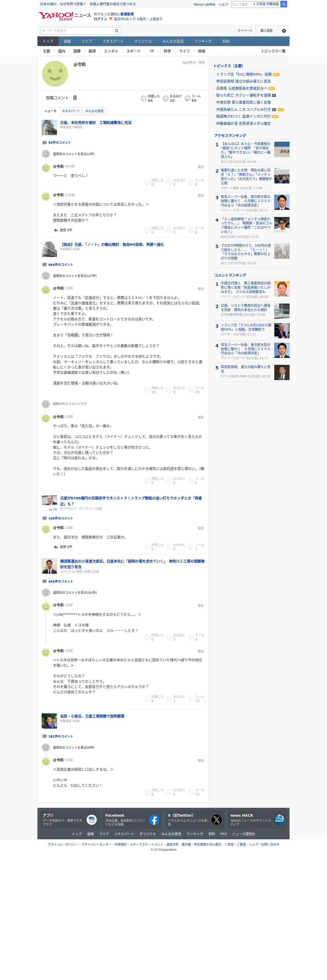Viewport: 327px width, 980px height.
Task: Open article 日産、本社売却を検討 工場削減費用に充当
Action: (x=96, y=123)
